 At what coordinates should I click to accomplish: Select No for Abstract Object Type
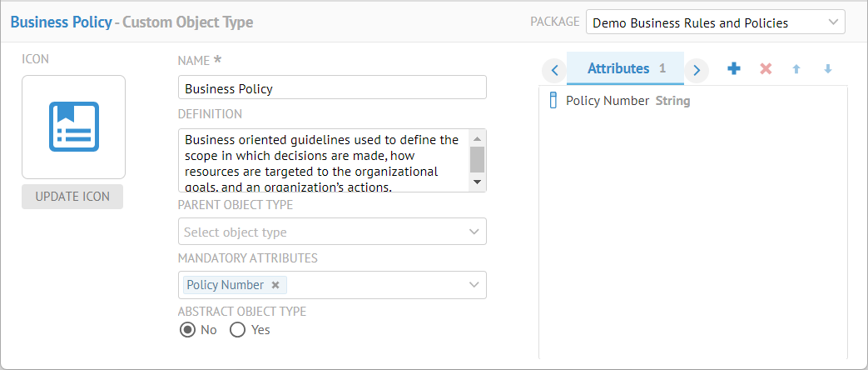click(188, 330)
